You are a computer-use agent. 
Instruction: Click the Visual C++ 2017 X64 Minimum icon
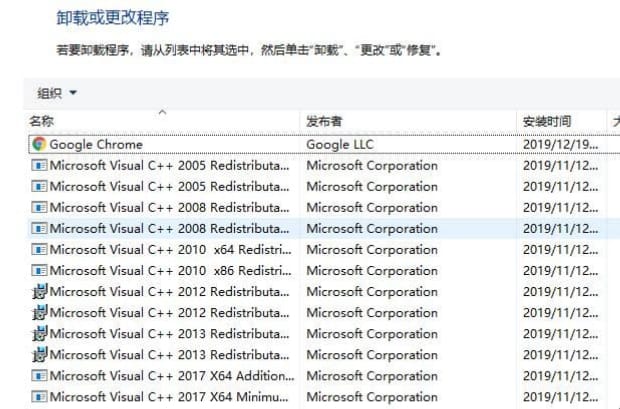[x=39, y=397]
